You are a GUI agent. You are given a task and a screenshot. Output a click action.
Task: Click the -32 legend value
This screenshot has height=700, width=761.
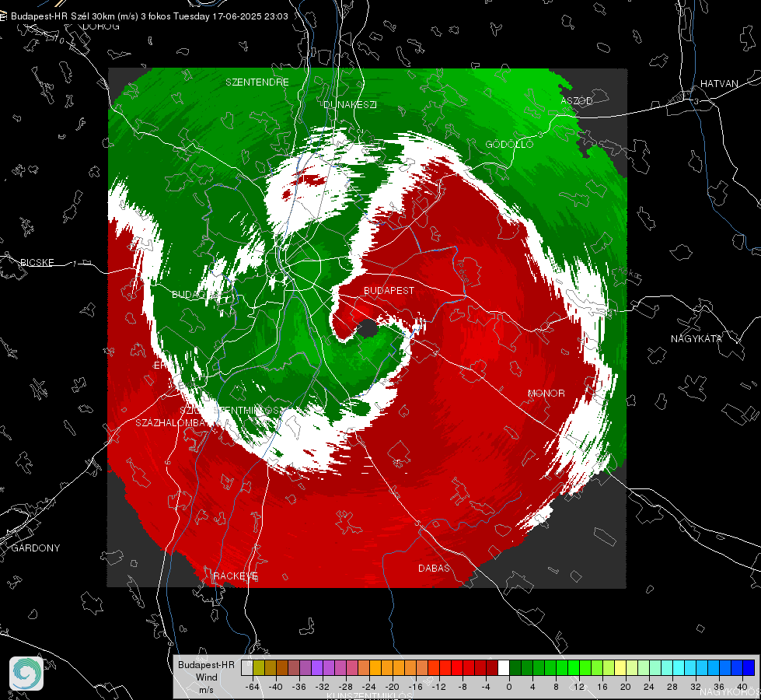(x=323, y=687)
